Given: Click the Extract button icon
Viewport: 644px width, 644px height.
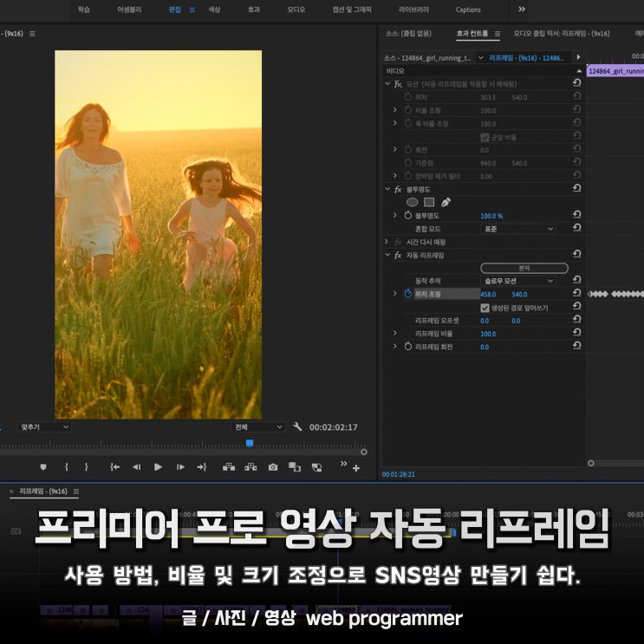Looking at the screenshot, I should pyautogui.click(x=250, y=467).
